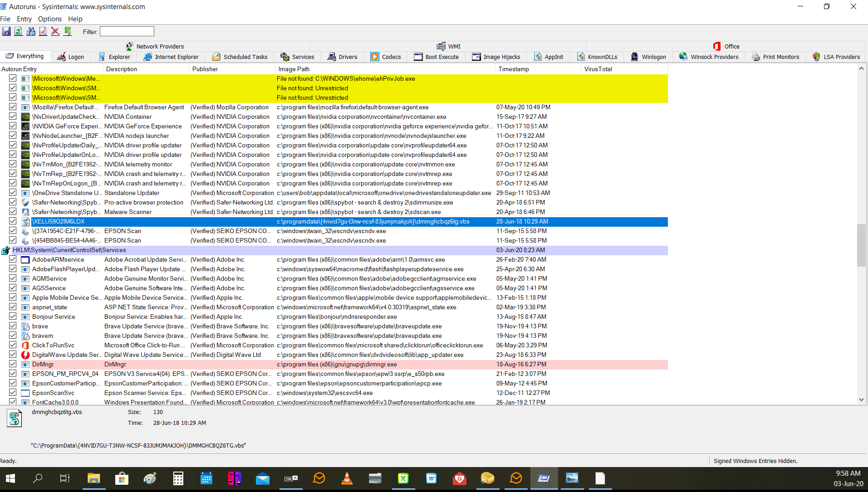
Task: Toggle the NvTmMon entry checkbox
Action: coord(13,164)
